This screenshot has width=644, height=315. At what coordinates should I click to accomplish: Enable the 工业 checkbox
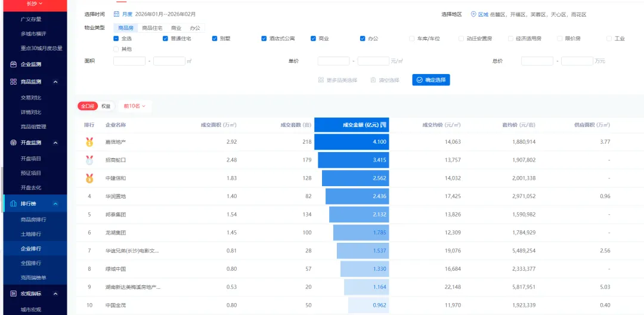point(609,39)
